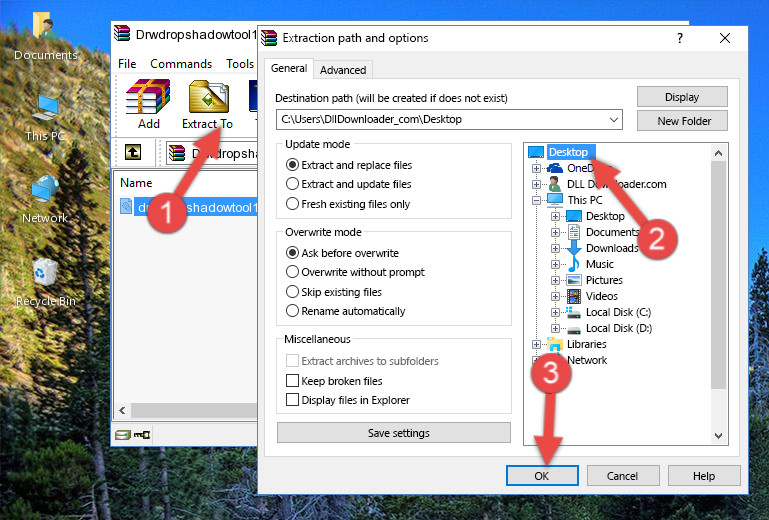Click the up-one-level folder icon in WinRAR

(x=133, y=152)
